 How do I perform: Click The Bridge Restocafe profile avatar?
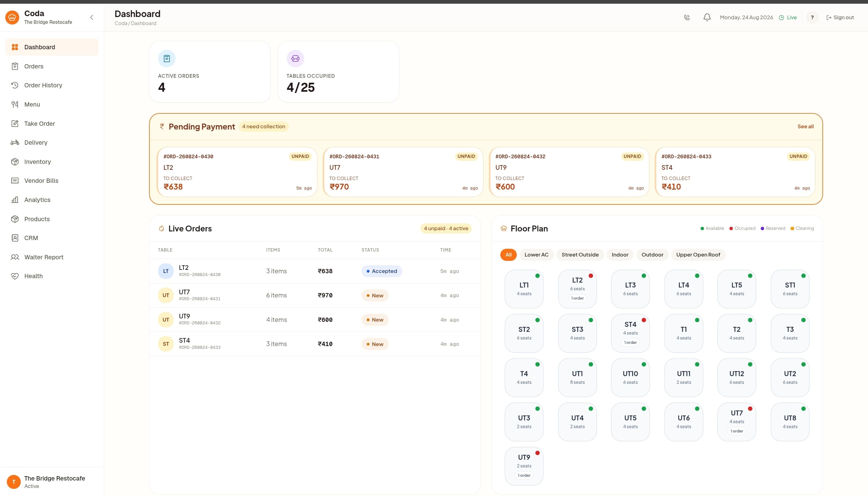pyautogui.click(x=14, y=482)
